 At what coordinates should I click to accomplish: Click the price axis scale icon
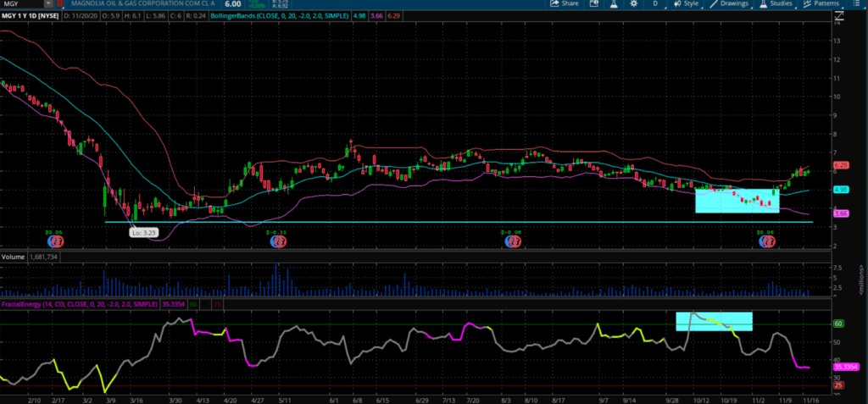coord(841,15)
